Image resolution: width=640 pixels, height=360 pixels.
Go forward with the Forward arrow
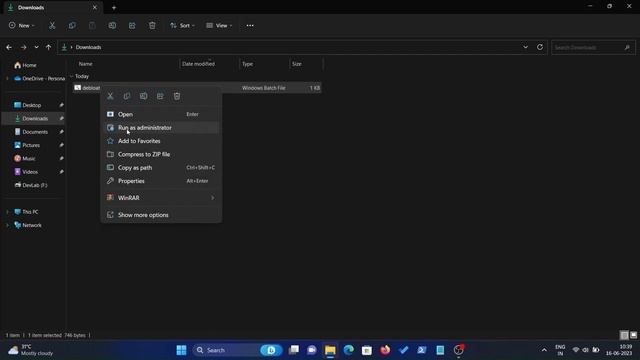coord(24,47)
